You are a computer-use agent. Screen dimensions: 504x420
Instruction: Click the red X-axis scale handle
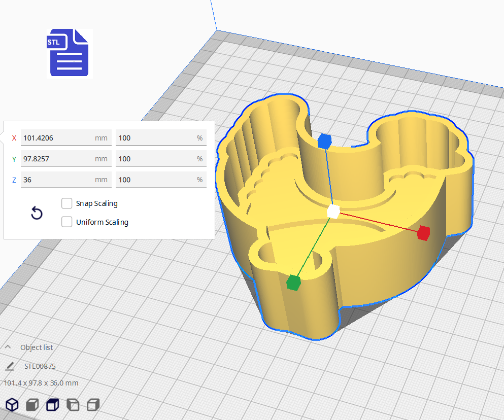coord(423,234)
